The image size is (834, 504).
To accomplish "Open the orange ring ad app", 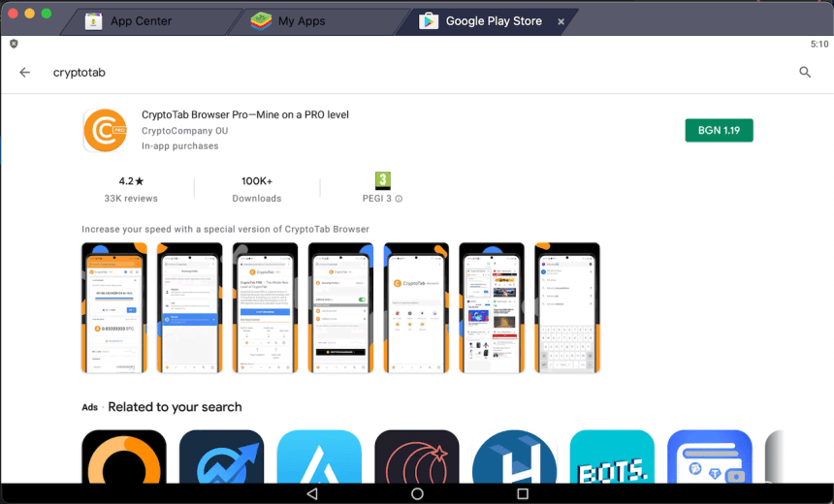I will pyautogui.click(x=124, y=457).
